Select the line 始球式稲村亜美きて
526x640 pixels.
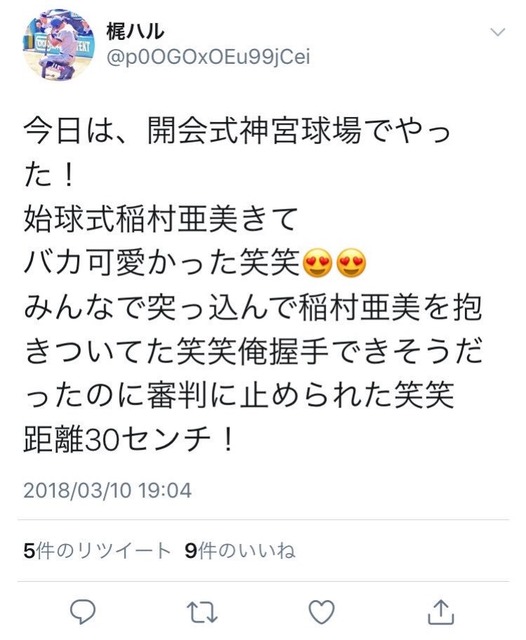click(x=160, y=219)
